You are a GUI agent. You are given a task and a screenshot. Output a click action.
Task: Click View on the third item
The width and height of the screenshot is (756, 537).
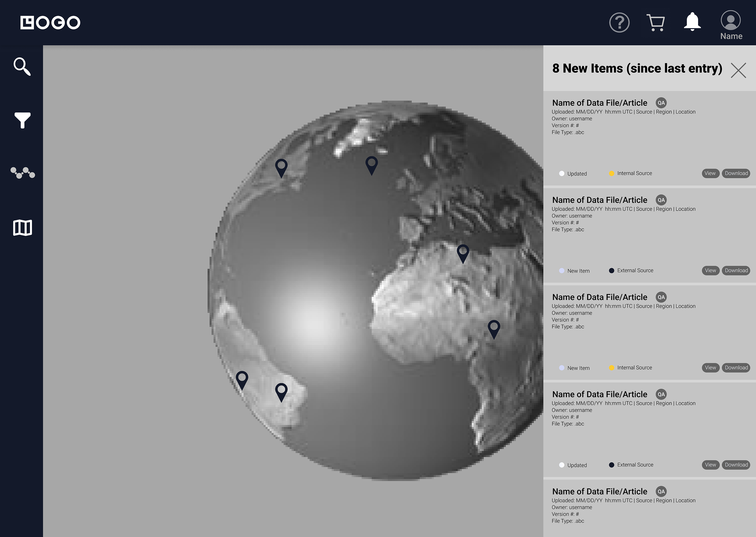[710, 368]
